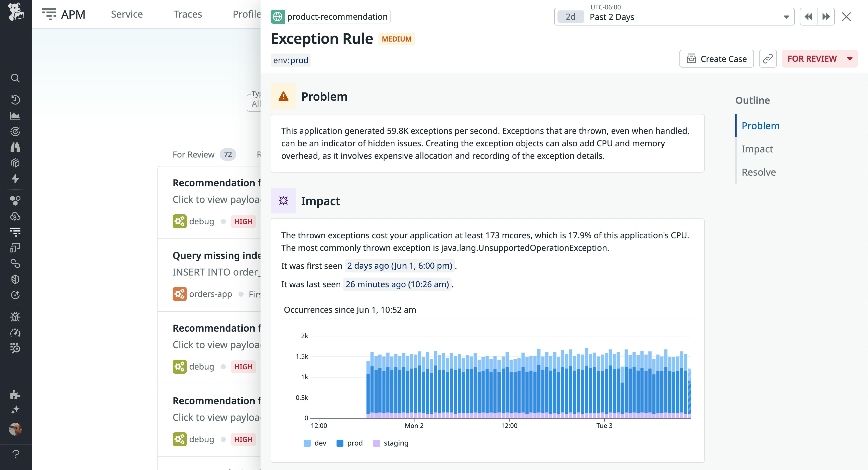The width and height of the screenshot is (868, 470).
Task: Step time range backward with rewind arrows
Action: click(808, 17)
